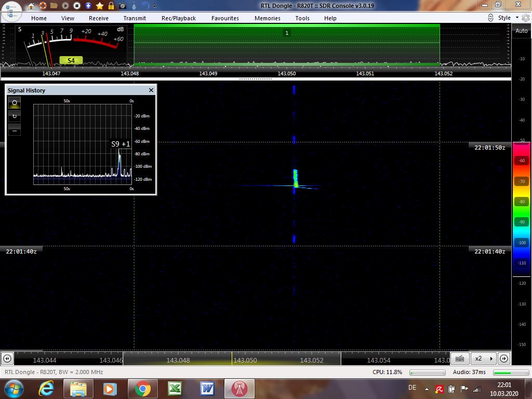Click the stop icon in quick access toolbar
This screenshot has height=399, width=532.
point(77,6)
